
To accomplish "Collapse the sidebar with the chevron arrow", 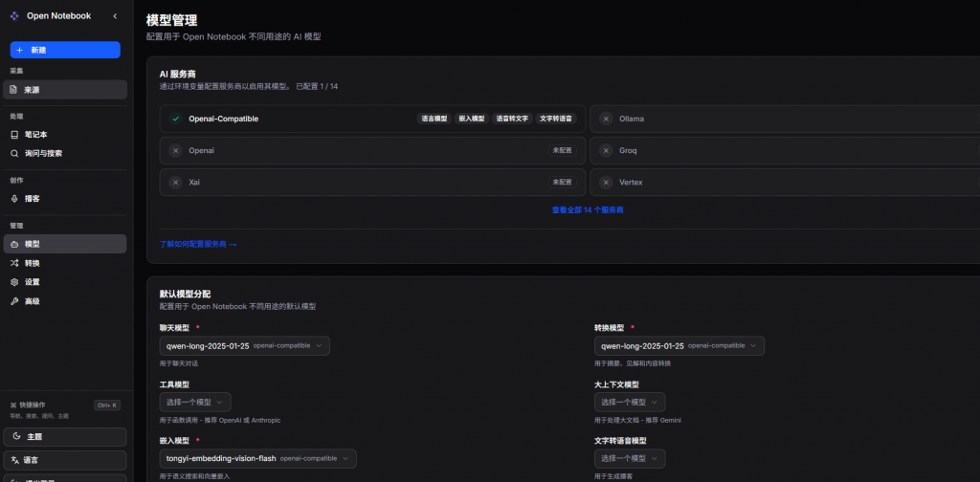I will 115,16.
